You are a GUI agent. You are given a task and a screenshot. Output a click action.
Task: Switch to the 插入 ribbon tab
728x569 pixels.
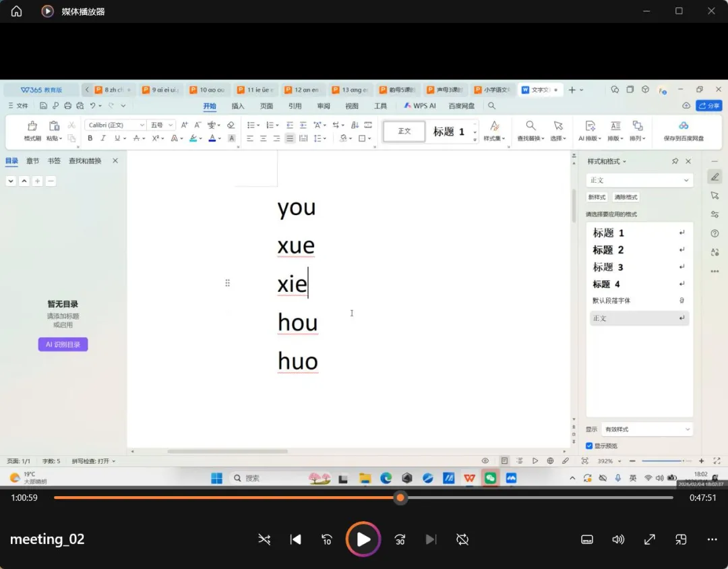click(238, 106)
